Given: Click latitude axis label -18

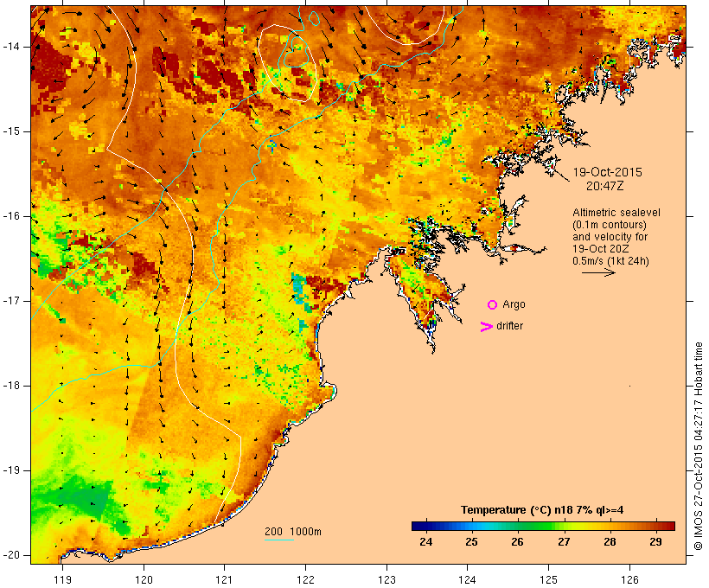Looking at the screenshot, I should click(10, 386).
